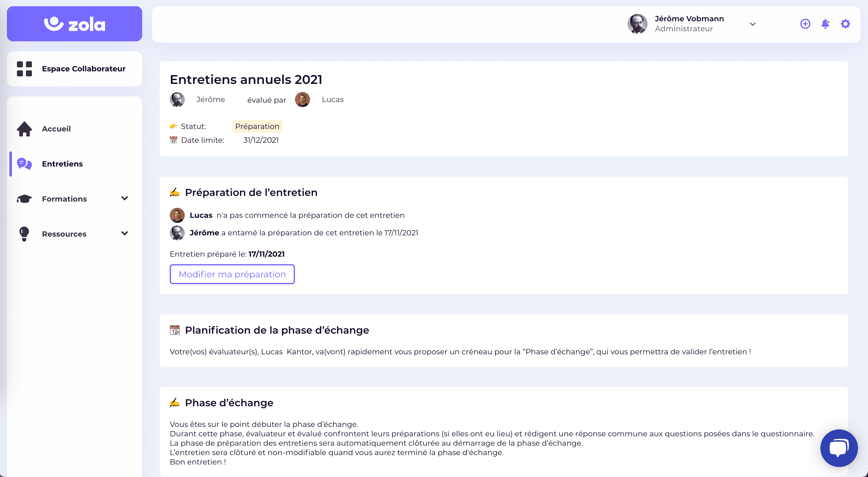Open Ressources in sidebar
Image resolution: width=868 pixels, height=477 pixels.
click(64, 234)
